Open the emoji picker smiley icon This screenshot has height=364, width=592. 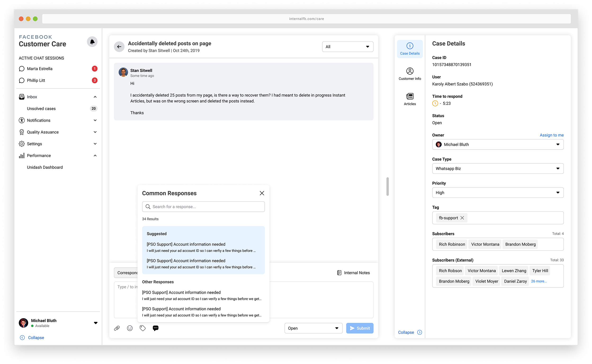130,328
